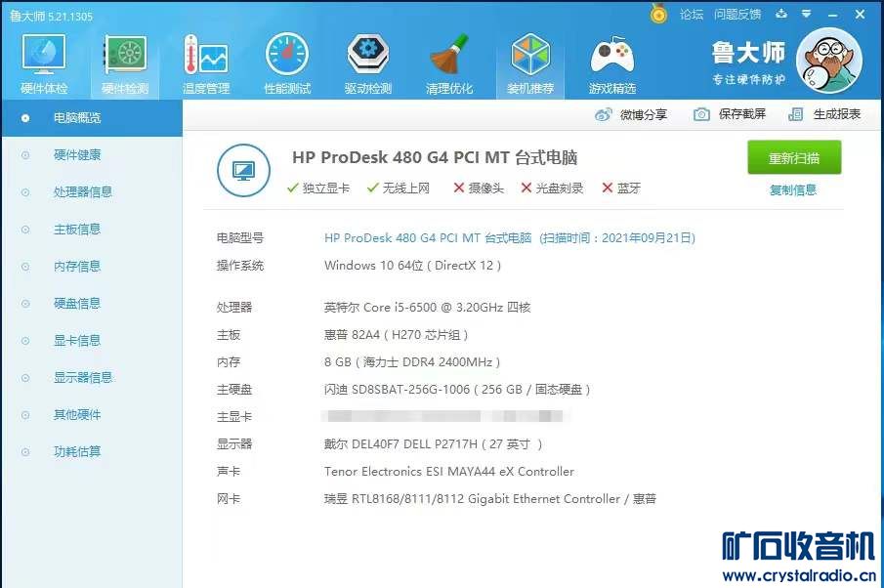Open the 驱动检测 driver detection icon
This screenshot has width=884, height=588.
[368, 63]
